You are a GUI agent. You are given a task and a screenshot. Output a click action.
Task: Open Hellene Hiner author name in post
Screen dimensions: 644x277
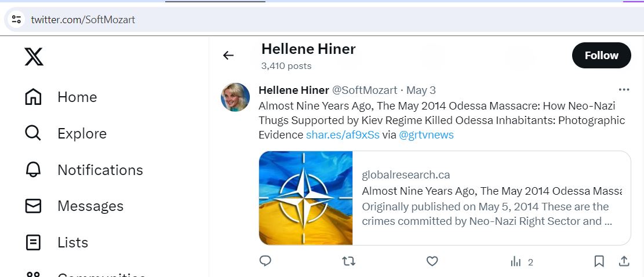pos(294,90)
